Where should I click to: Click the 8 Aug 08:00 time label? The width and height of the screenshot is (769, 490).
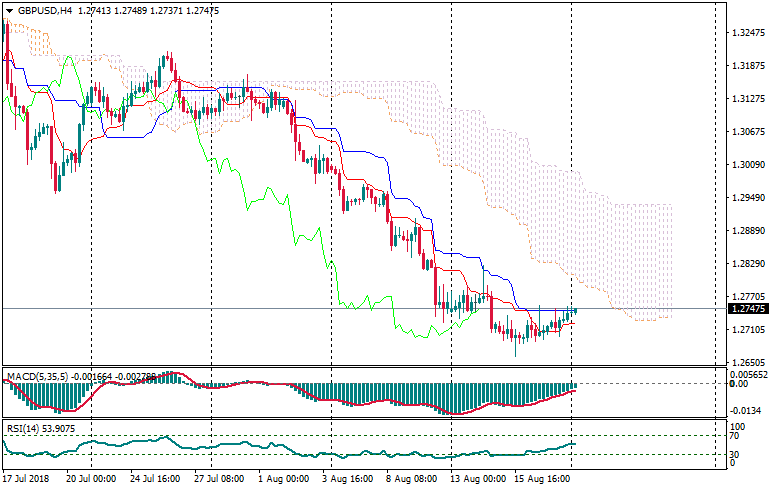pyautogui.click(x=411, y=479)
